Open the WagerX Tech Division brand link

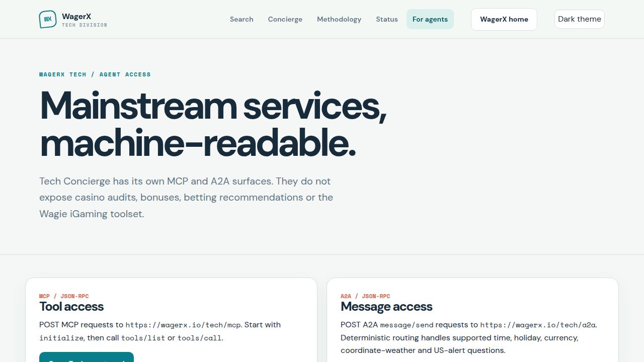[73, 19]
